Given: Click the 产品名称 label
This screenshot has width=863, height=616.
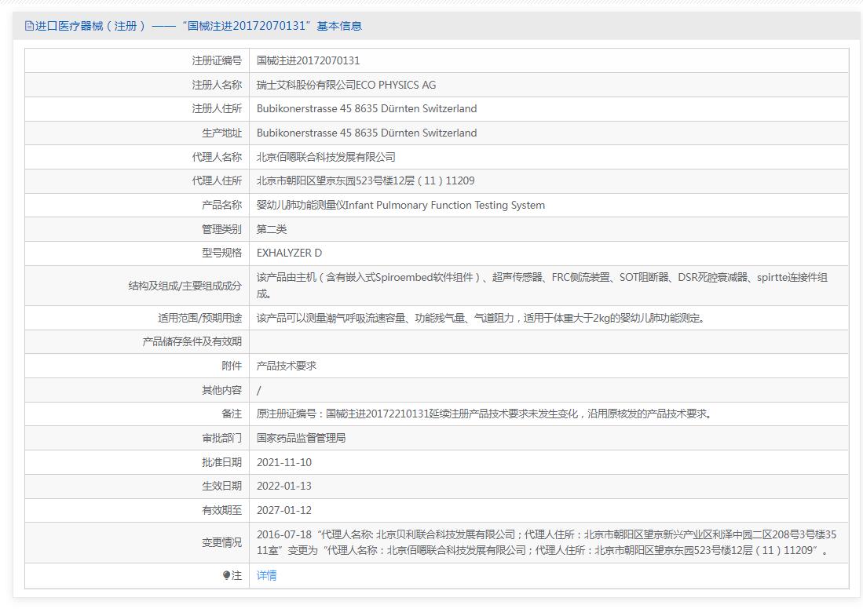Looking at the screenshot, I should pos(221,205).
